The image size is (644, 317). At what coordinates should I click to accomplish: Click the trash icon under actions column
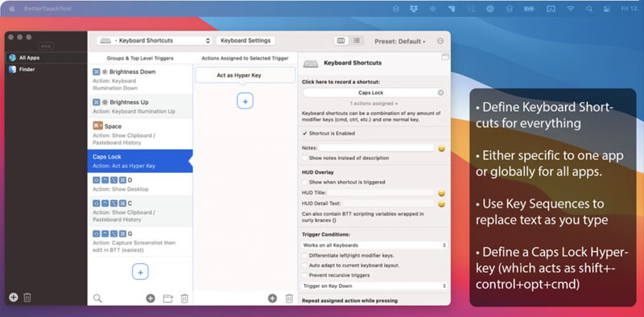tap(290, 298)
